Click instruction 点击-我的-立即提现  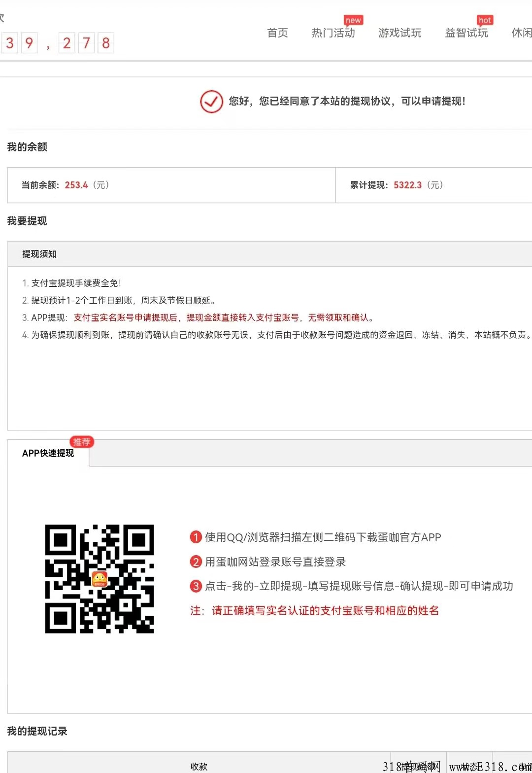(x=359, y=586)
